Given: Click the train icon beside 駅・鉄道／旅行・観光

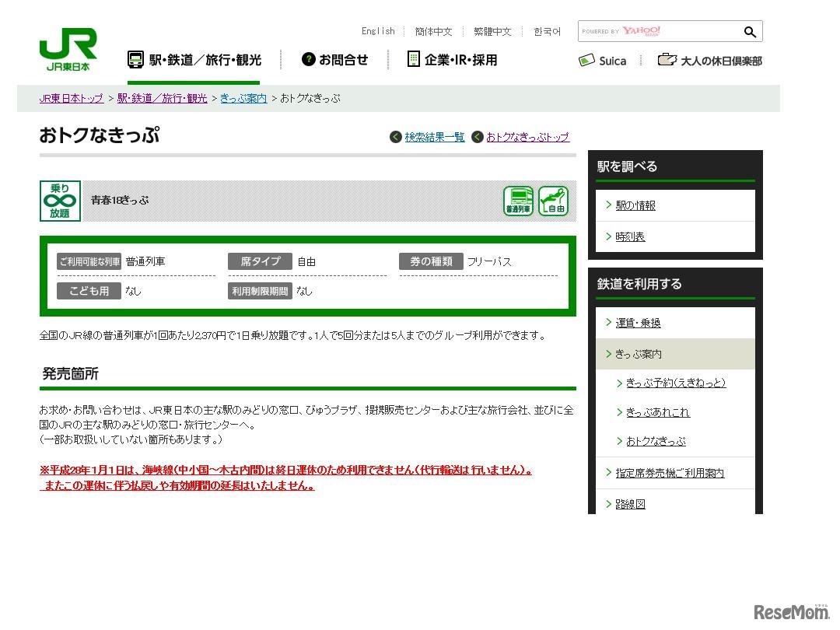Looking at the screenshot, I should point(135,58).
